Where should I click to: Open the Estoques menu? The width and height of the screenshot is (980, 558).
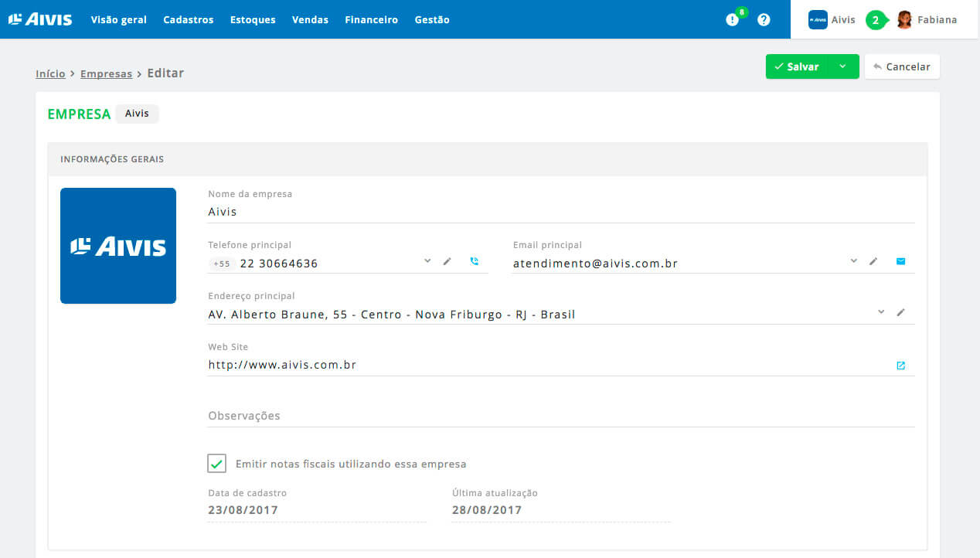click(x=253, y=20)
